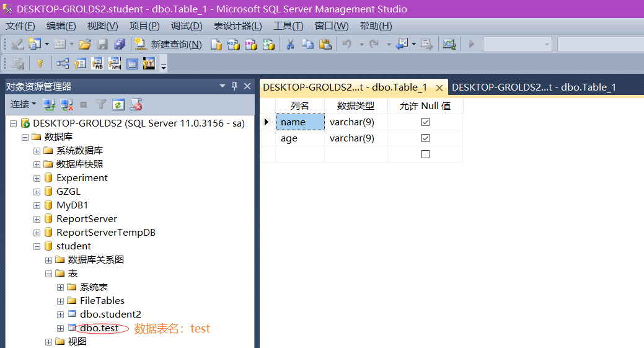Click the Manage XML Indexes icon
Screen dimensions: 644x348
[x=115, y=64]
